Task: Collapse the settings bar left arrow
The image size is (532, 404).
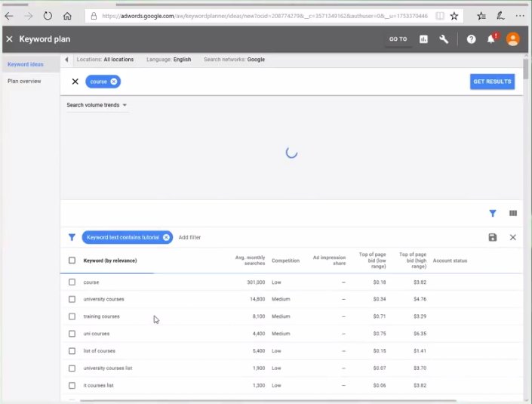Action: point(67,60)
